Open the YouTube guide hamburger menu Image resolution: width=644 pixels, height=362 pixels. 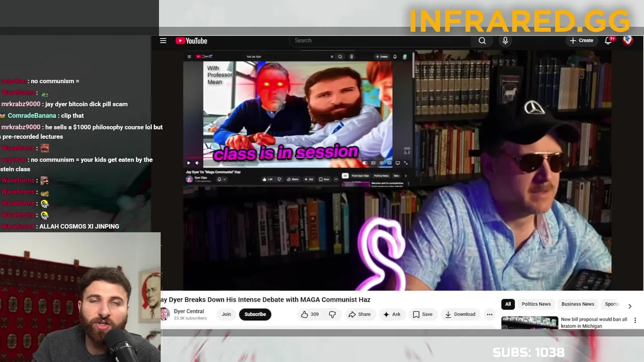[163, 41]
